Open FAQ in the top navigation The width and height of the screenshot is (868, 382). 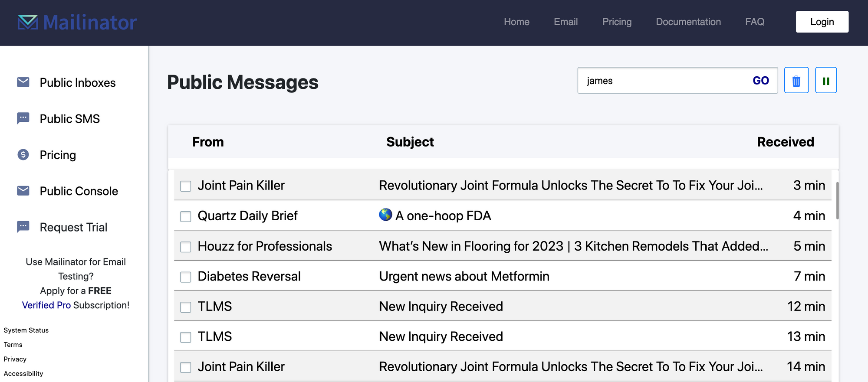pyautogui.click(x=755, y=22)
